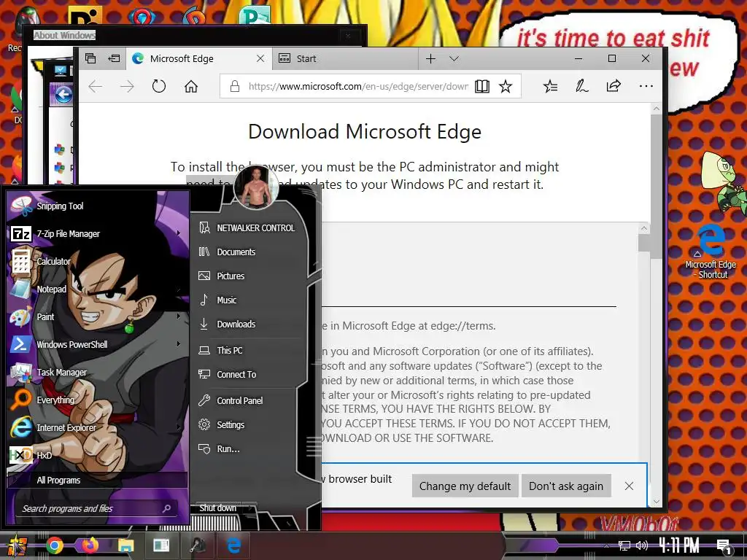Click the Edge back navigation arrow

point(96,86)
